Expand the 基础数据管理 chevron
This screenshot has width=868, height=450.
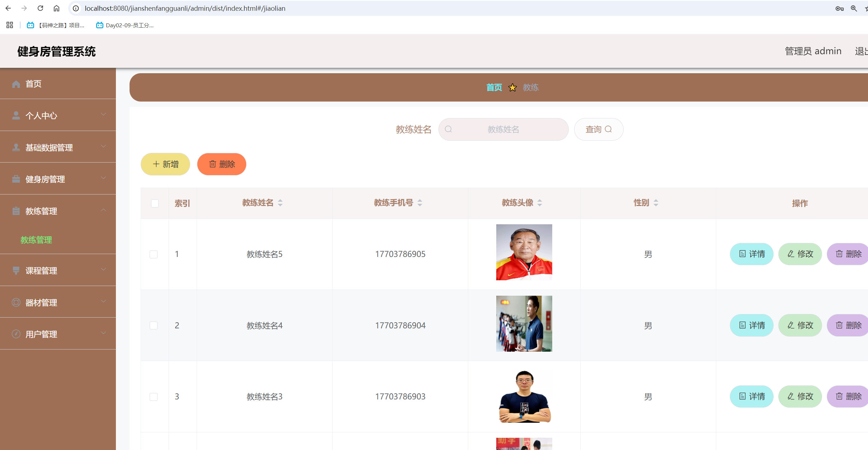click(x=103, y=146)
